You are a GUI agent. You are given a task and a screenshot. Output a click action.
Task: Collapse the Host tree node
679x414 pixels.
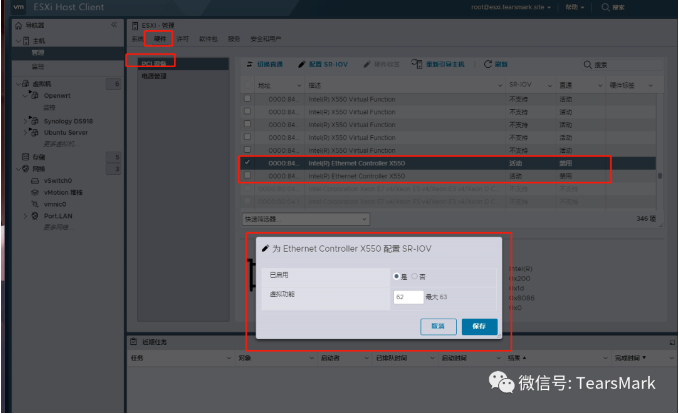18,41
